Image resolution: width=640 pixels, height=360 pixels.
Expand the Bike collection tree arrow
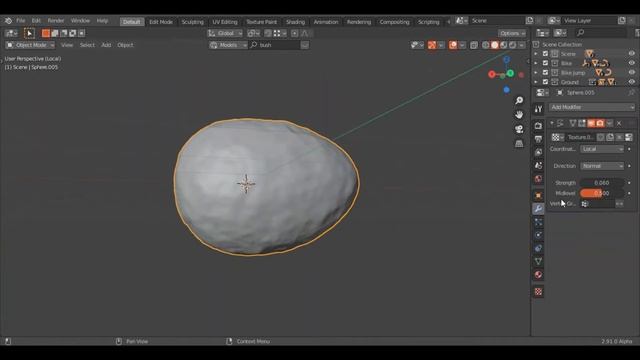(536, 63)
